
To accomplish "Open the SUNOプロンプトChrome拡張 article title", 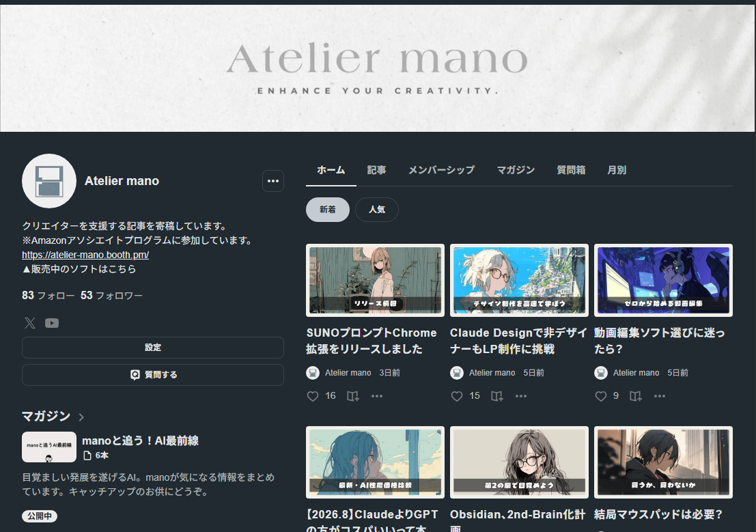I will click(x=372, y=341).
